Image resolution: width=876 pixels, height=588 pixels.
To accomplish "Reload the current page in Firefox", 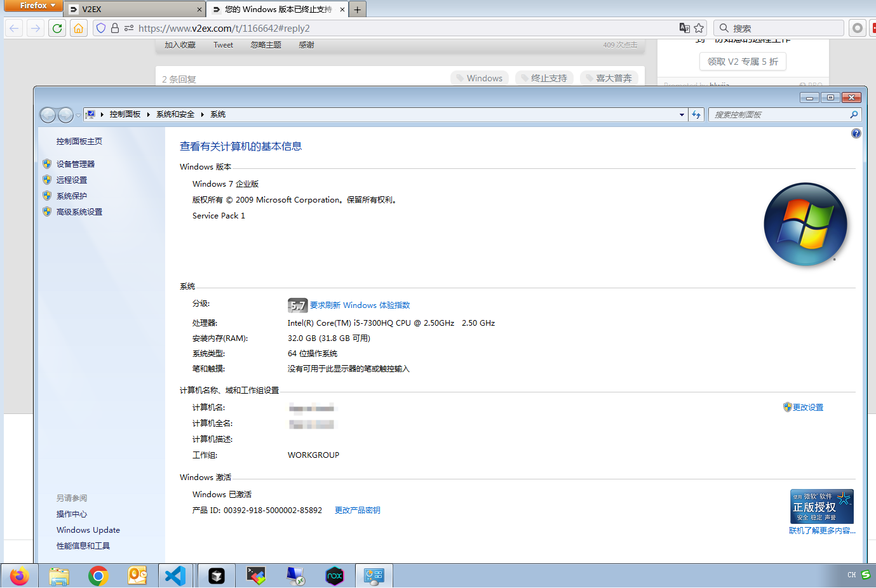I will click(x=57, y=28).
